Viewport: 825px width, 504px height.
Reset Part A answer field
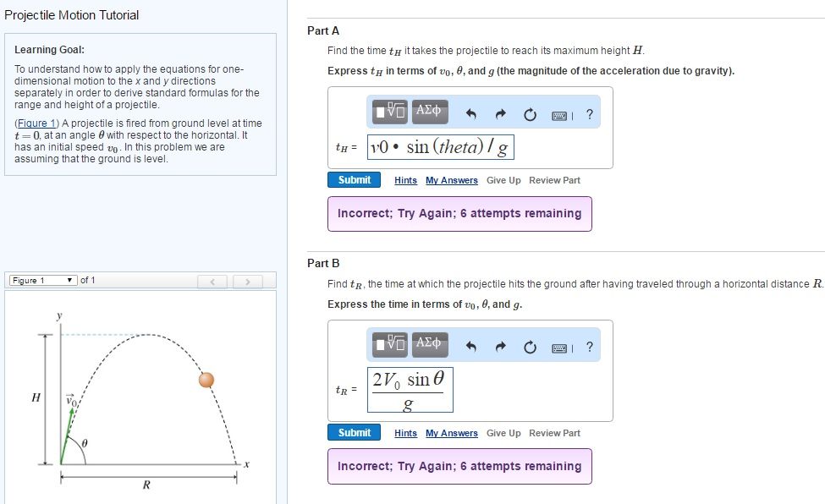(530, 114)
